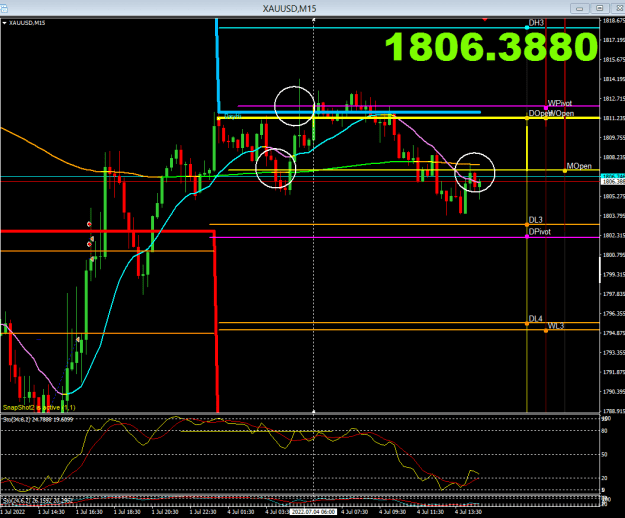Click the 1800.795 price scale value
Viewport: 625px width, 518px height.
tap(613, 255)
